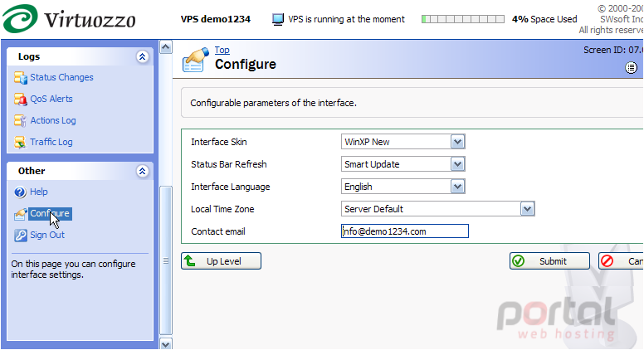Image resolution: width=644 pixels, height=350 pixels.
Task: Click the Sign Out key icon
Action: [20, 235]
